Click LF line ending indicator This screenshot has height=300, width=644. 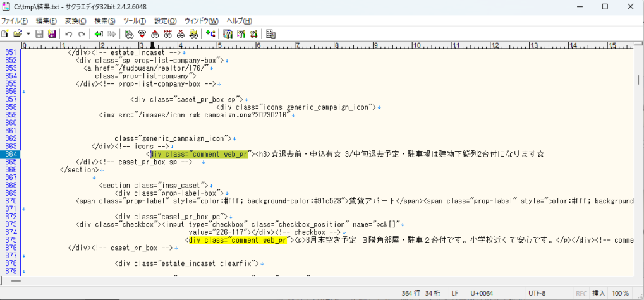[x=454, y=294]
